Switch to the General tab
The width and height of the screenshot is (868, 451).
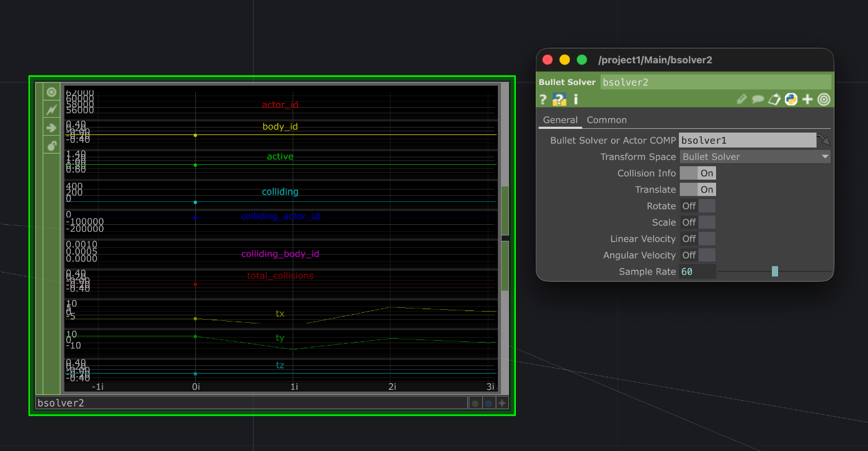click(560, 120)
